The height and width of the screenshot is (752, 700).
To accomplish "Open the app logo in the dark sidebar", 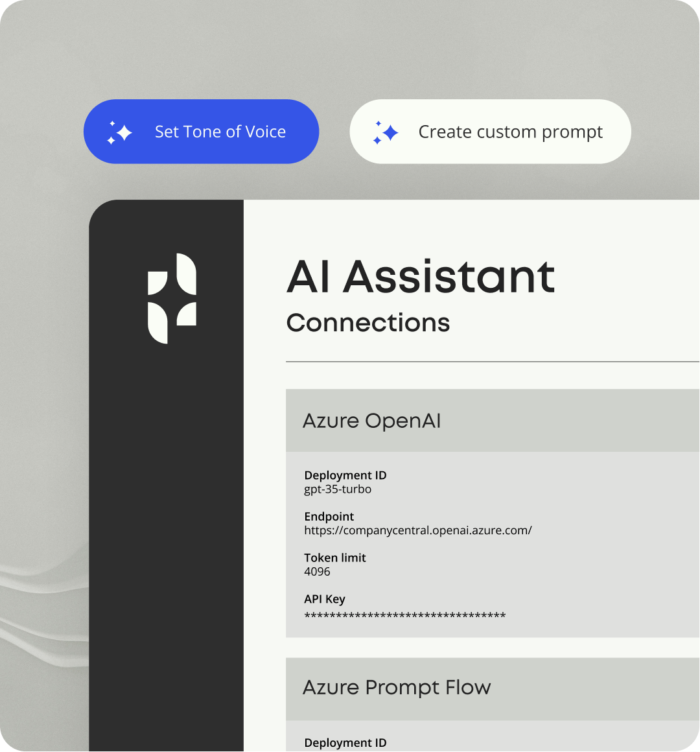I will tap(172, 298).
